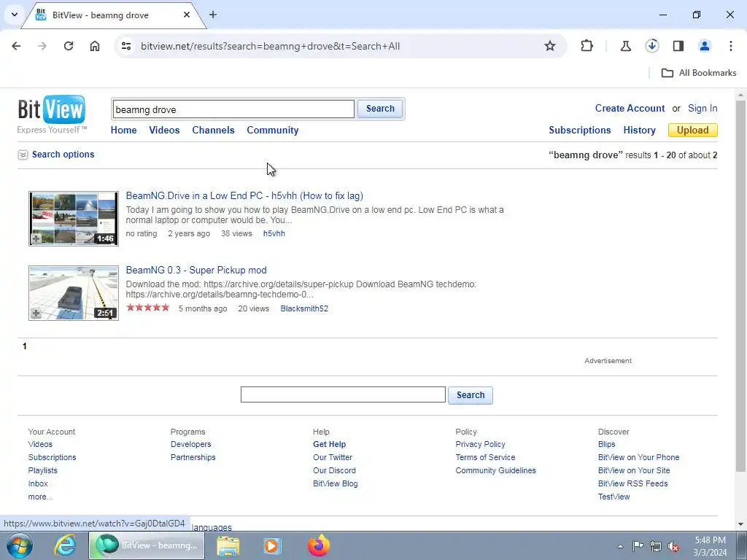The width and height of the screenshot is (747, 560).
Task: Open a new tab with plus
Action: pos(213,15)
